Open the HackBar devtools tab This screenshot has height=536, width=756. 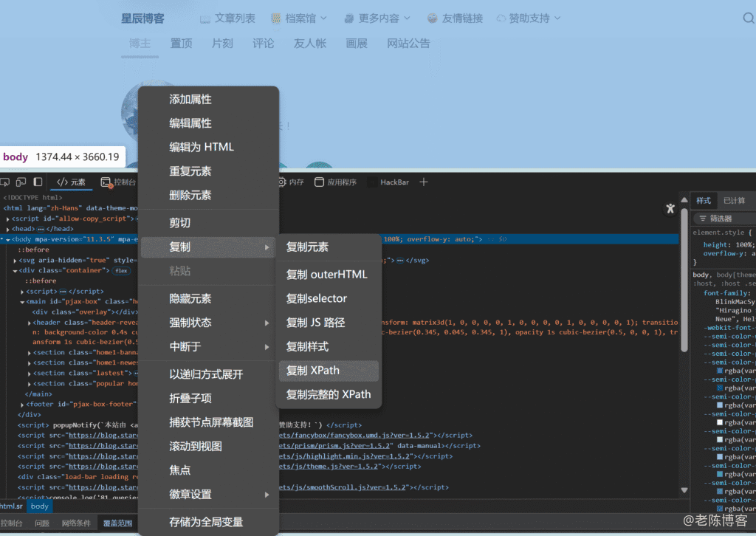(390, 182)
